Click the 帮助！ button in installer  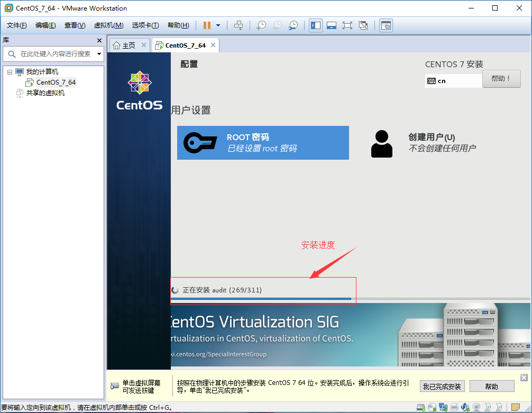point(501,79)
